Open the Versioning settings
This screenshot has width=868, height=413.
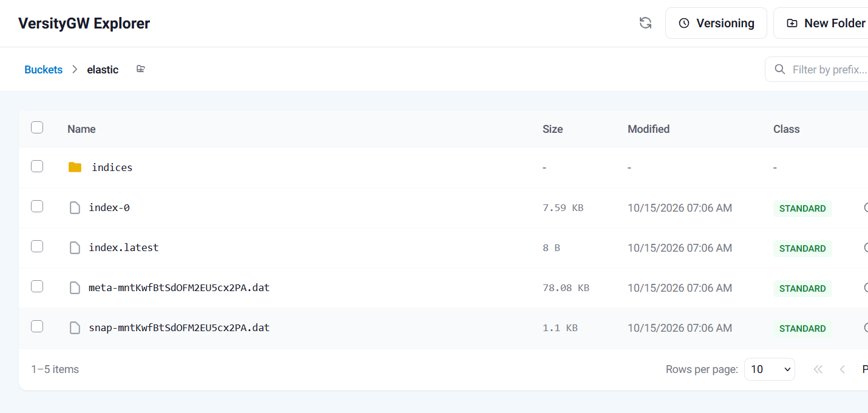[716, 23]
